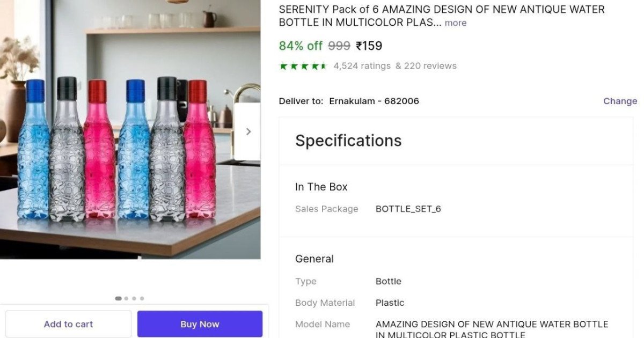Select the fourth carousel dot indicator

[x=142, y=298]
